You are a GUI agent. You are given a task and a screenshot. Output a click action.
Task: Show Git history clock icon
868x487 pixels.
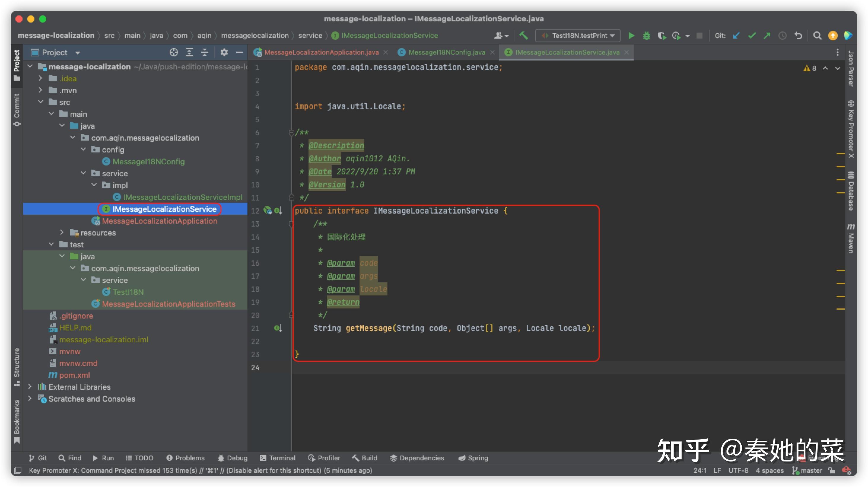coord(782,36)
